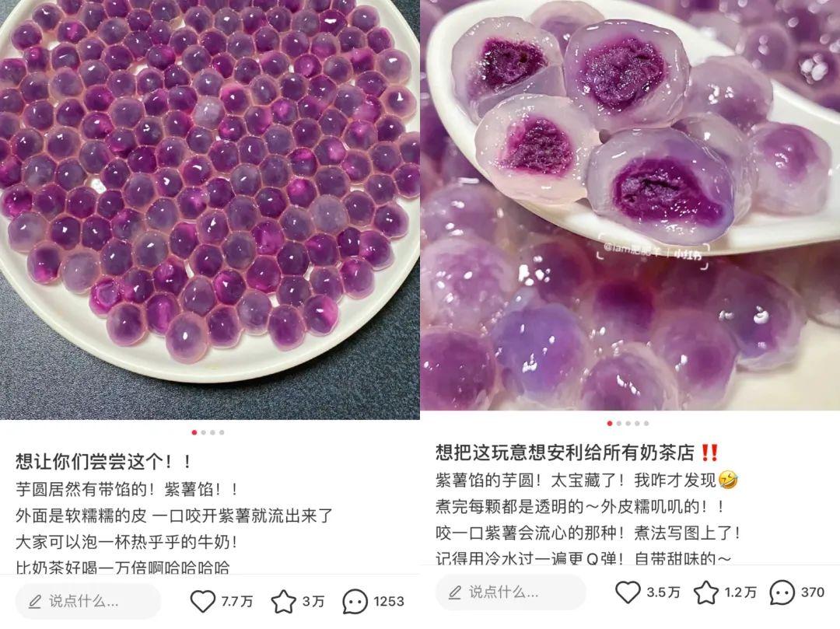
Task: Open comments on the left post (1253)
Action: (x=355, y=601)
